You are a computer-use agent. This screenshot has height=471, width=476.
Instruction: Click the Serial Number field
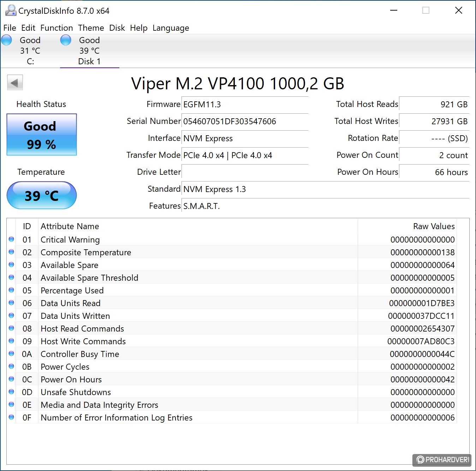point(245,121)
